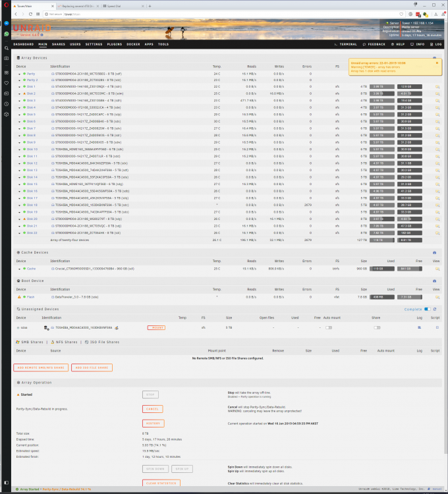Open the Flash device link
448x494 pixels.
(x=30, y=297)
